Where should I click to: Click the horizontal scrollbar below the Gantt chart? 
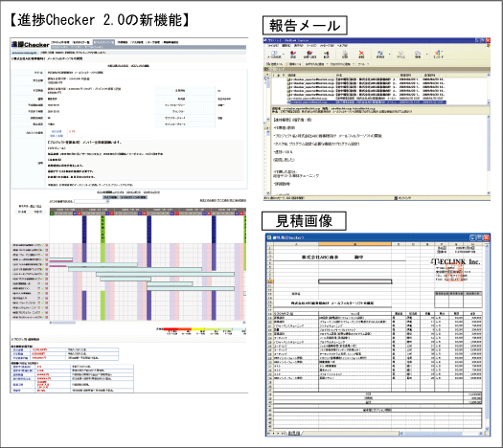pos(148,323)
